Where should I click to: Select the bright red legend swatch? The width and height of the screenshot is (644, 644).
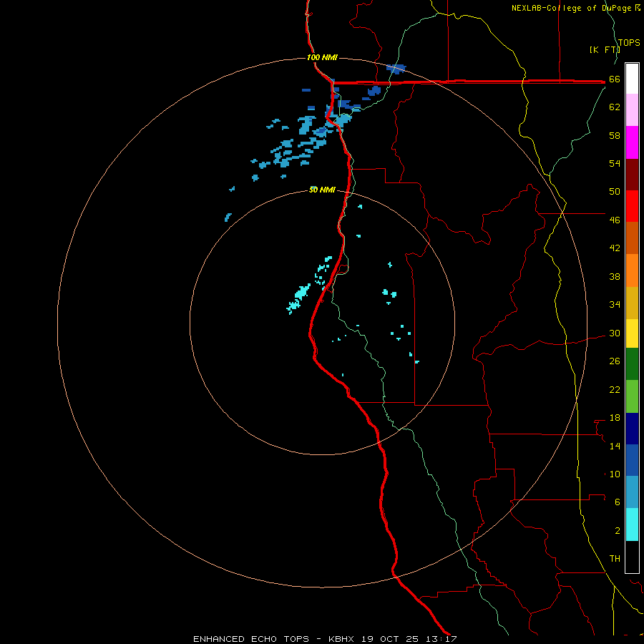pyautogui.click(x=632, y=206)
